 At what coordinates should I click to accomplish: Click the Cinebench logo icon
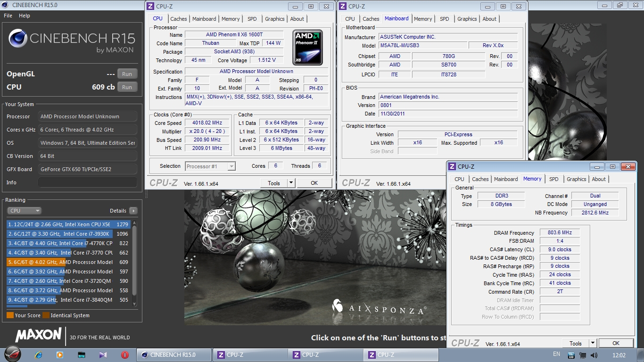coord(17,39)
